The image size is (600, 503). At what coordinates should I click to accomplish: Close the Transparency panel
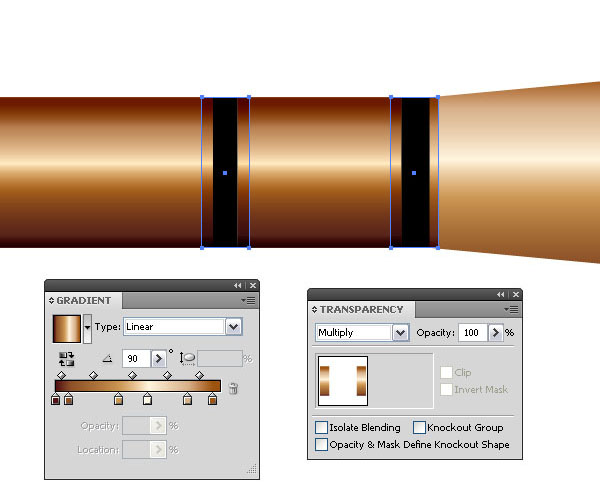tap(516, 294)
